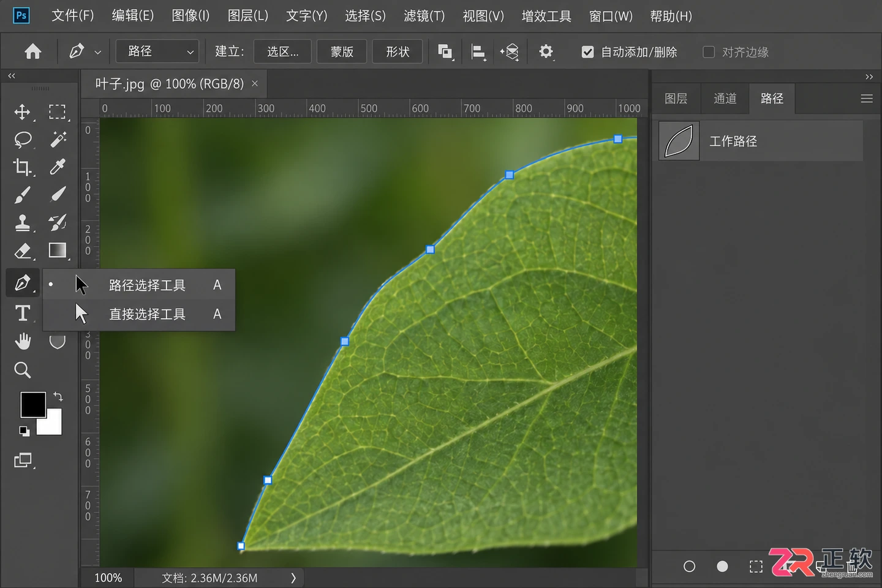Screen dimensions: 882x588
Task: Swap foreground and background colors
Action: 58,397
